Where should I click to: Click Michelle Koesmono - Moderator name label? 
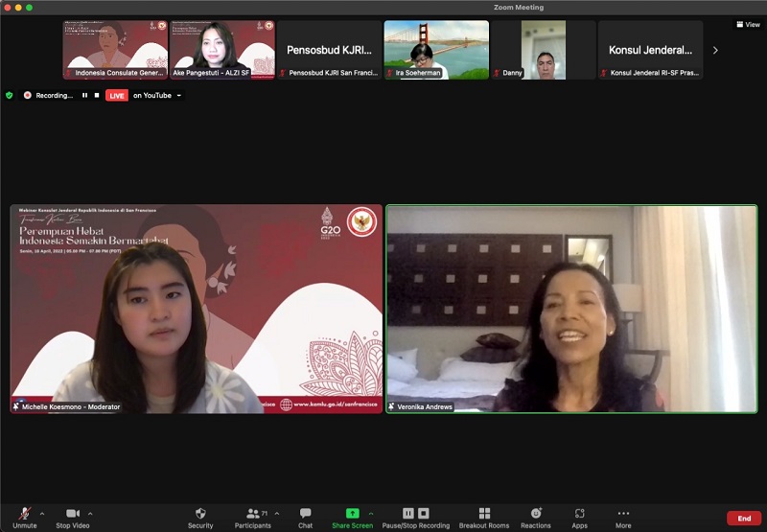click(71, 406)
